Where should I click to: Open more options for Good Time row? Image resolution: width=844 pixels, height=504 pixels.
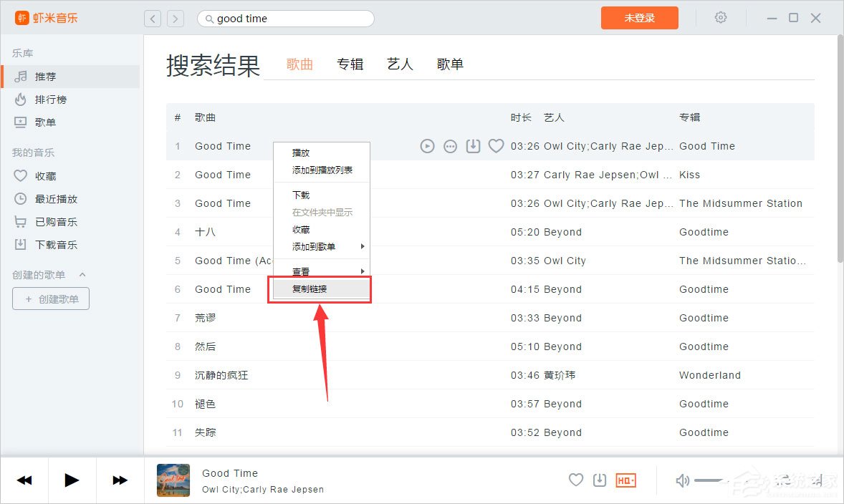(450, 146)
